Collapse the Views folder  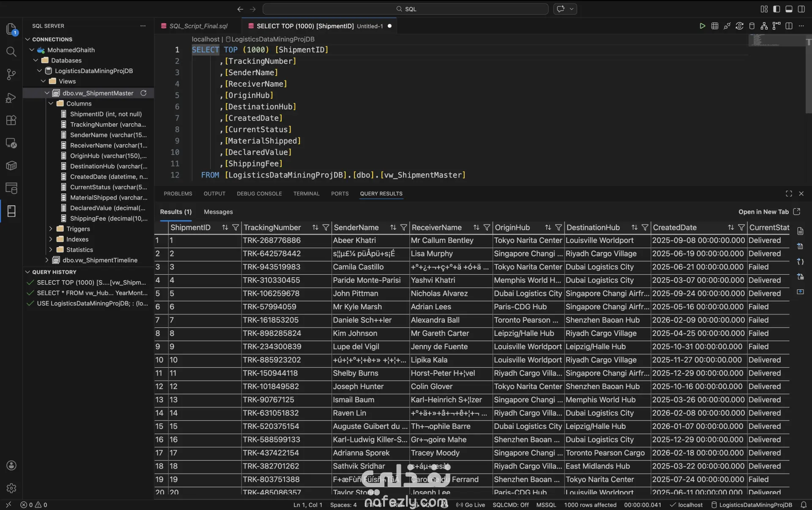[x=43, y=81]
